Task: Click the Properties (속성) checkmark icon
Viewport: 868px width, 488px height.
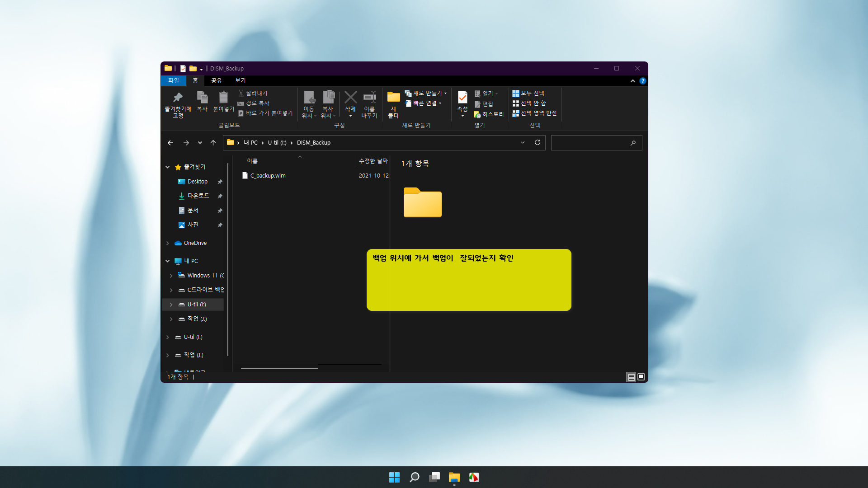Action: pos(462,97)
